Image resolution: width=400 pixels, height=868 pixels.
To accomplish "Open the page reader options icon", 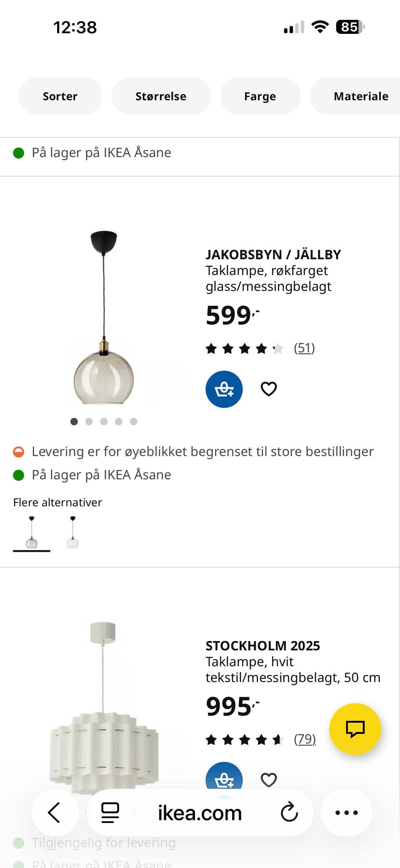I will click(110, 813).
